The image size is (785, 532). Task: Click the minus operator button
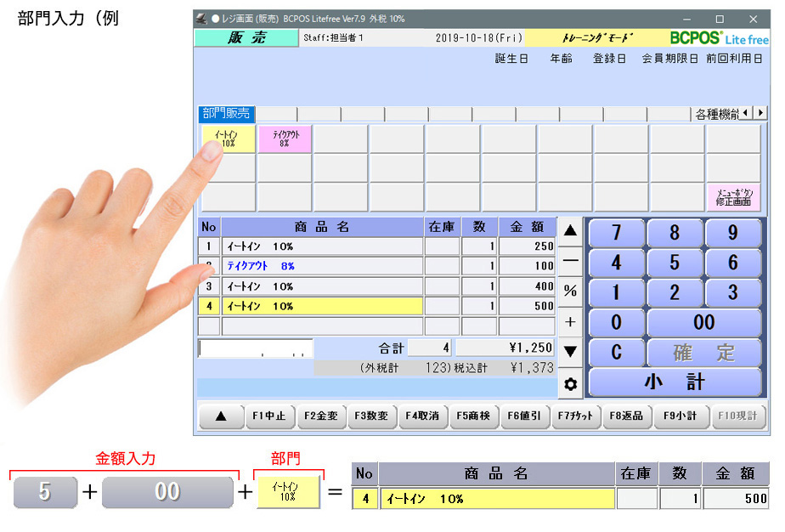pos(570,260)
